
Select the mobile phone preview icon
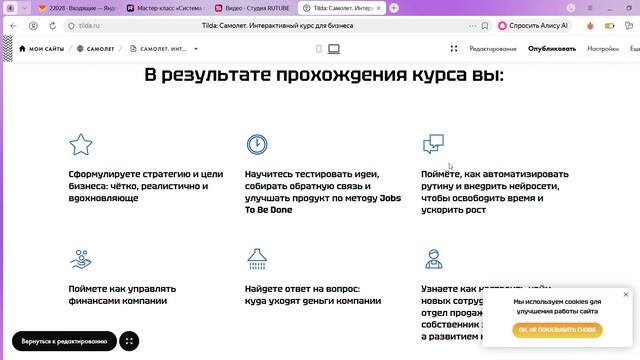[x=319, y=49]
